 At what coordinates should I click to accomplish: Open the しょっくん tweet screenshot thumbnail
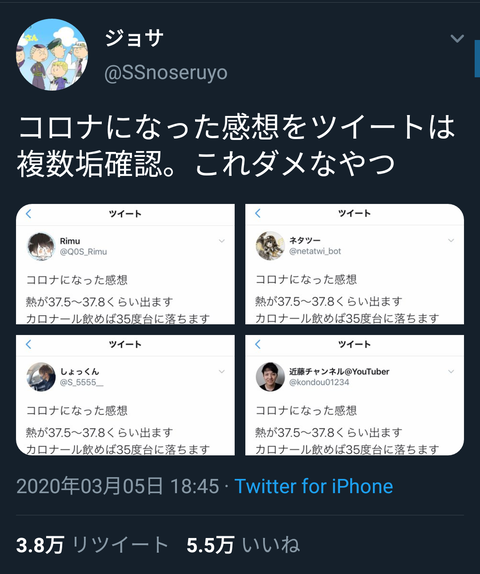point(125,395)
